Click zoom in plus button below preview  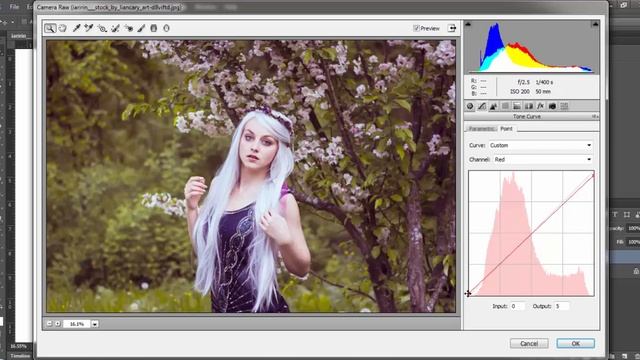58,323
